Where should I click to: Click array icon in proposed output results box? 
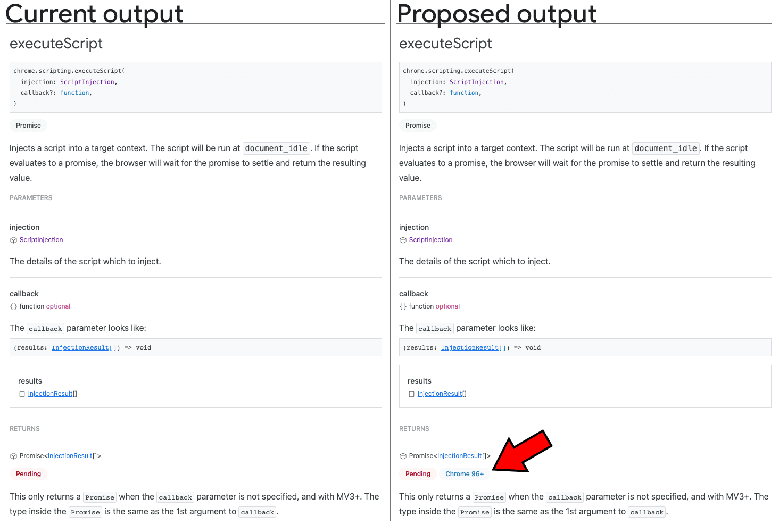coord(411,394)
